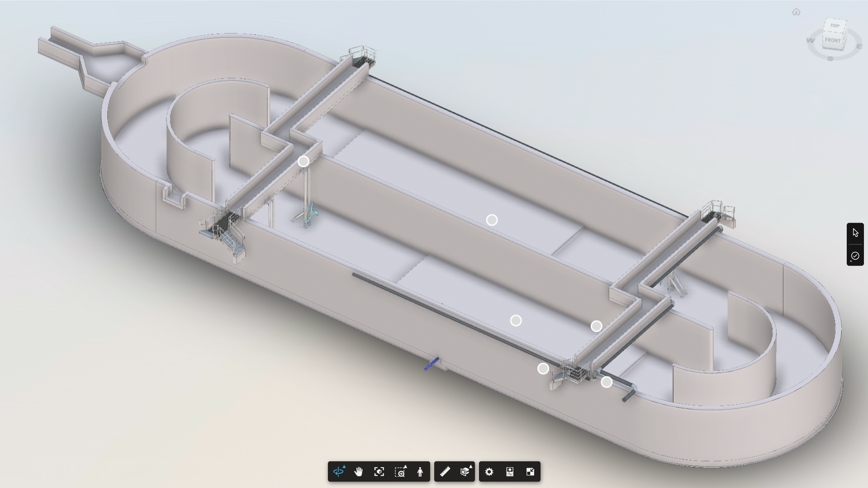Click the W compass direction

click(x=811, y=41)
